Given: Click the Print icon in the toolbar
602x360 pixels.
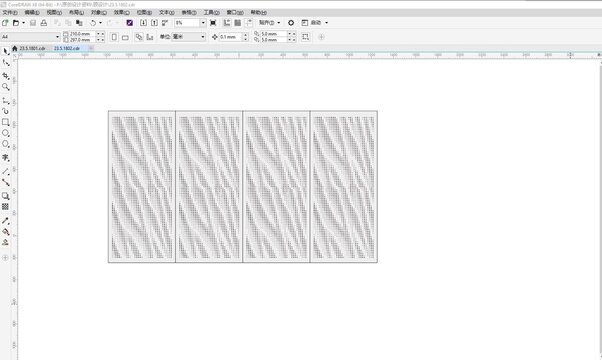Looking at the screenshot, I should click(44, 23).
